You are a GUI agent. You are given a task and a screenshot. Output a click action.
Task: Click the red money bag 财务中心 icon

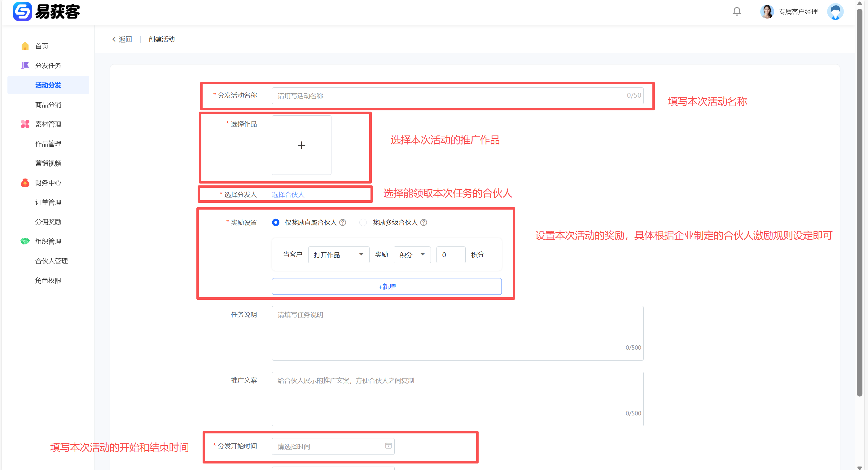click(x=25, y=183)
